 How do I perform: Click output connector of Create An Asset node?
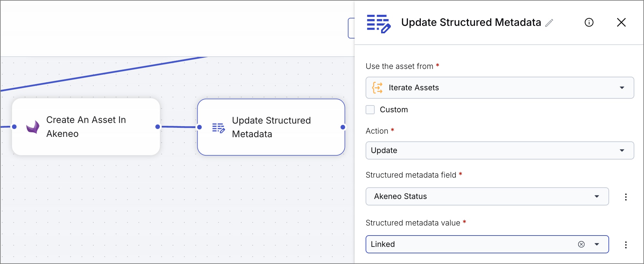click(158, 127)
